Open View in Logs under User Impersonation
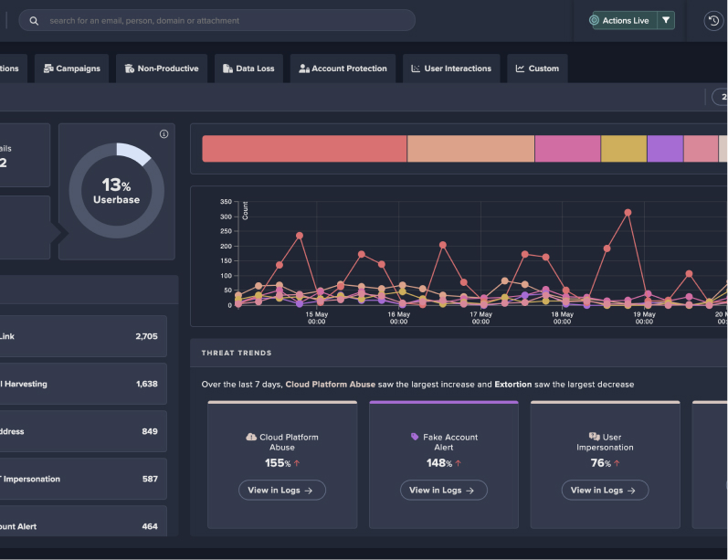728x560 pixels. pyautogui.click(x=605, y=491)
